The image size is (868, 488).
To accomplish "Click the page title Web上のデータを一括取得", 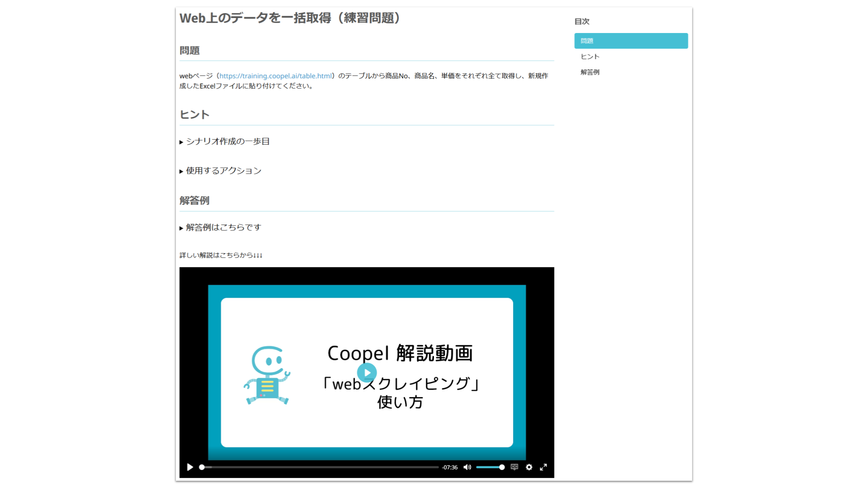I will (x=290, y=18).
